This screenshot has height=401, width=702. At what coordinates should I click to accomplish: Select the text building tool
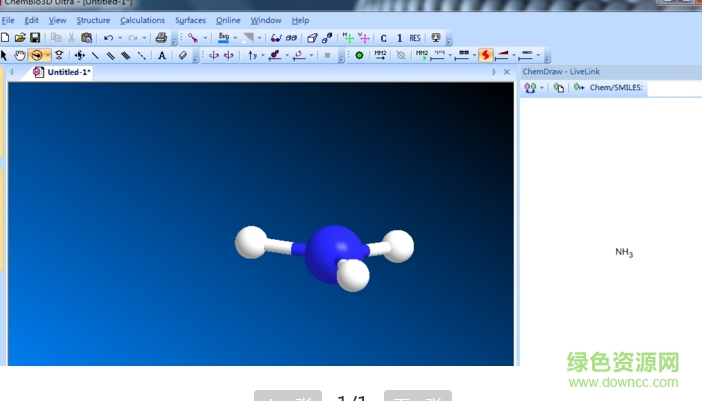coord(162,55)
